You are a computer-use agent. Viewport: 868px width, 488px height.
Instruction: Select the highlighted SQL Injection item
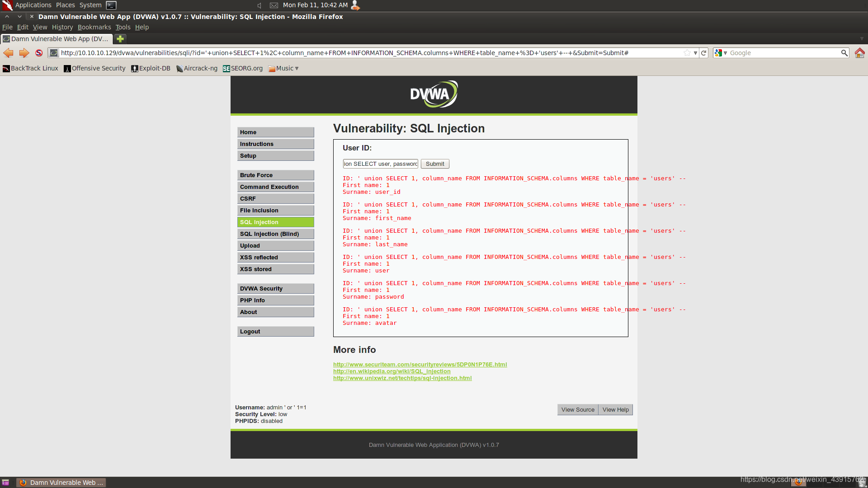point(276,222)
